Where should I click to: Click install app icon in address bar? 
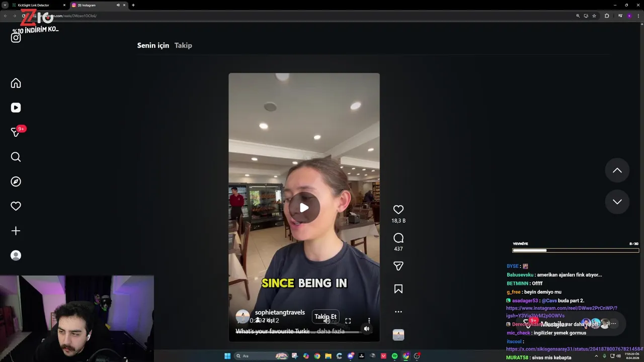click(586, 16)
